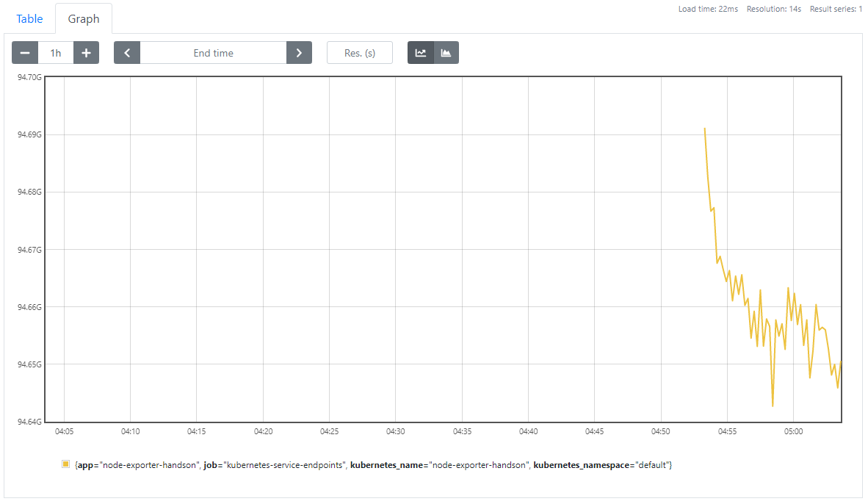Click the starting peak of the yellow line
Screen dimensions: 868x504
coord(705,129)
